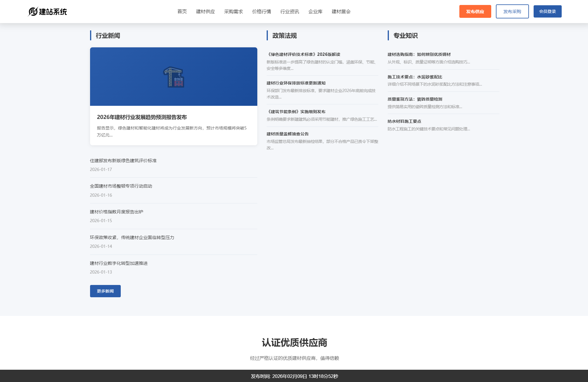This screenshot has width=588, height=382.
Task: Open news item 住建部发布新版绿色建筑评价标准
Action: click(123, 160)
